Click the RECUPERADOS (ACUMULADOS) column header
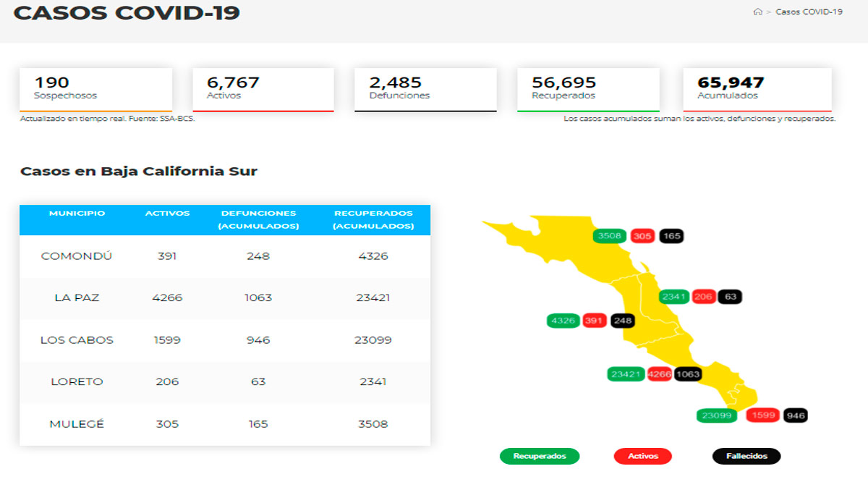868x482 pixels. (x=373, y=220)
